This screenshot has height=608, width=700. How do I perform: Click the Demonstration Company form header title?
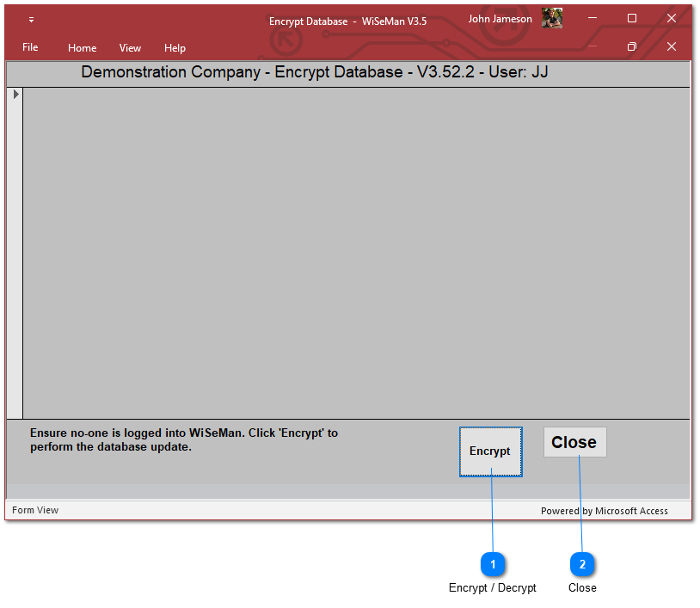coord(314,72)
